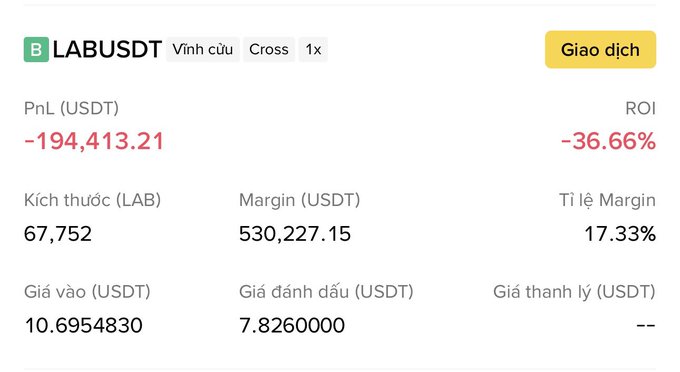Select the 7.8260000 mark price
Viewport: 680px width, 372px height.
tap(292, 326)
